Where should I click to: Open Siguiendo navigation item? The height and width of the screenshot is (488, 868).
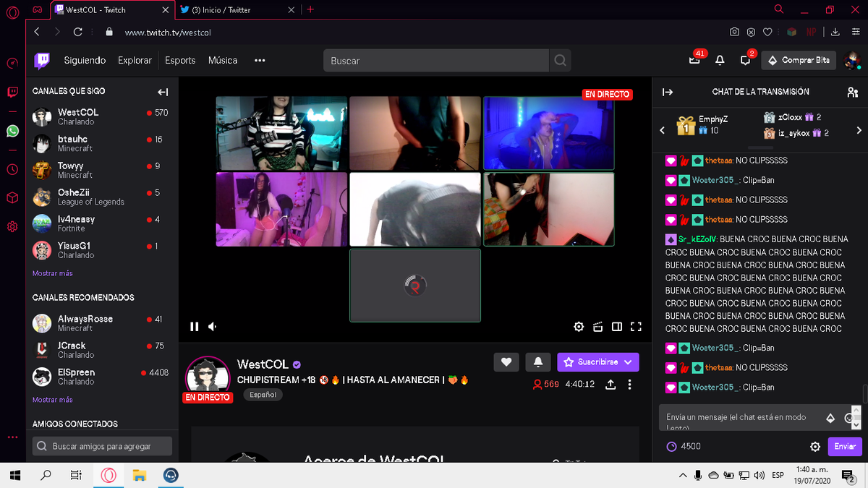click(x=85, y=61)
